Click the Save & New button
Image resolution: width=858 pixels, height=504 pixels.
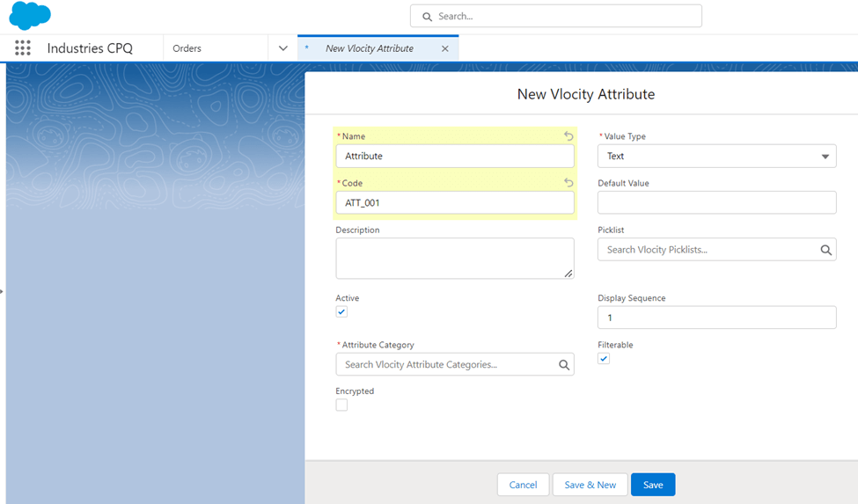[590, 485]
